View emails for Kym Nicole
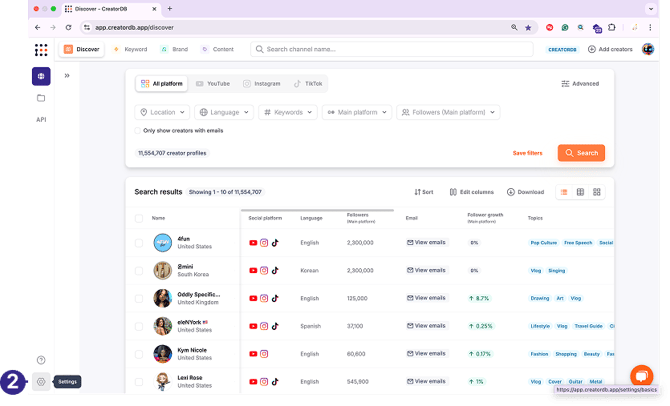This screenshot has height=406, width=670. [426, 354]
